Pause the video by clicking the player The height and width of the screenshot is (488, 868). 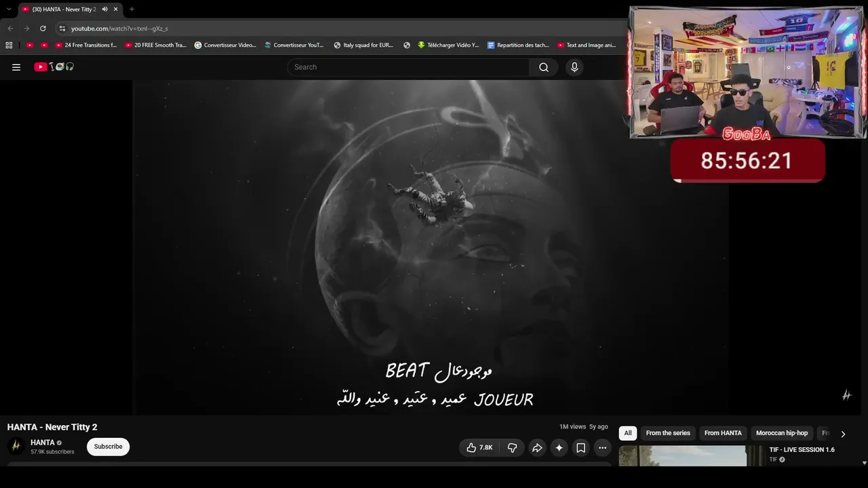click(x=432, y=247)
